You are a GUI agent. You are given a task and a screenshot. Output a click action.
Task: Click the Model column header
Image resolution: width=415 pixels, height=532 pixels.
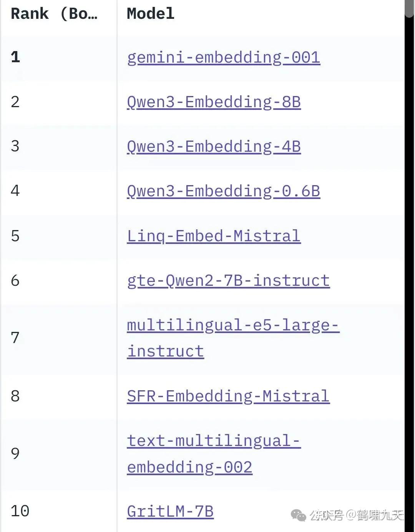click(x=151, y=14)
